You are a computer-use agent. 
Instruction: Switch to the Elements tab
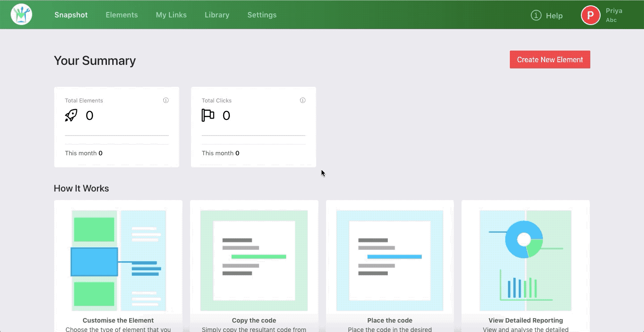pos(121,15)
